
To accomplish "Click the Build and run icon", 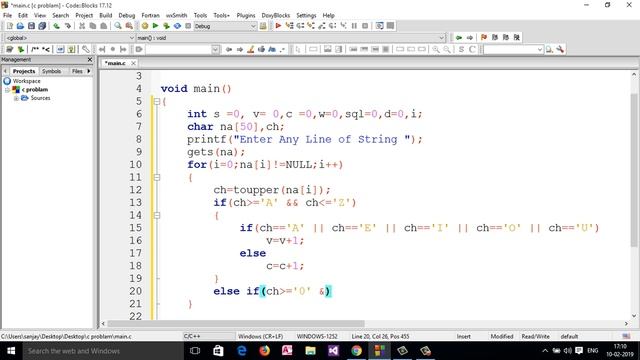I will click(166, 26).
